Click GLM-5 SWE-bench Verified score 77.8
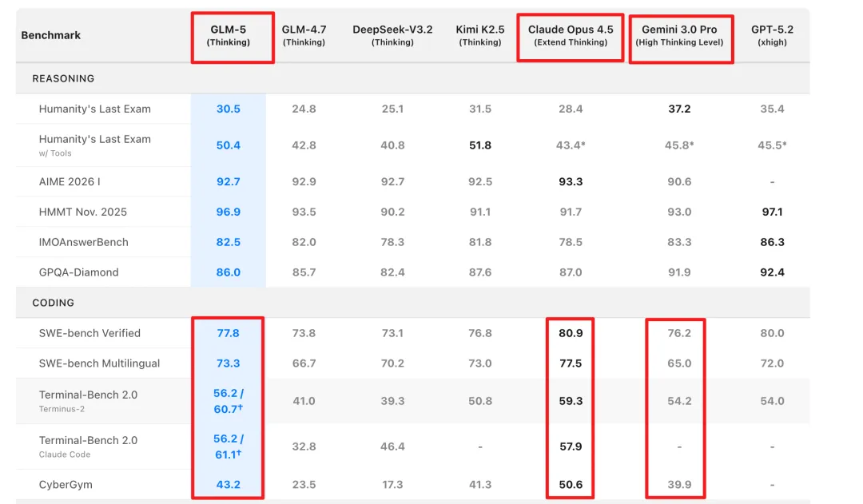 click(229, 333)
